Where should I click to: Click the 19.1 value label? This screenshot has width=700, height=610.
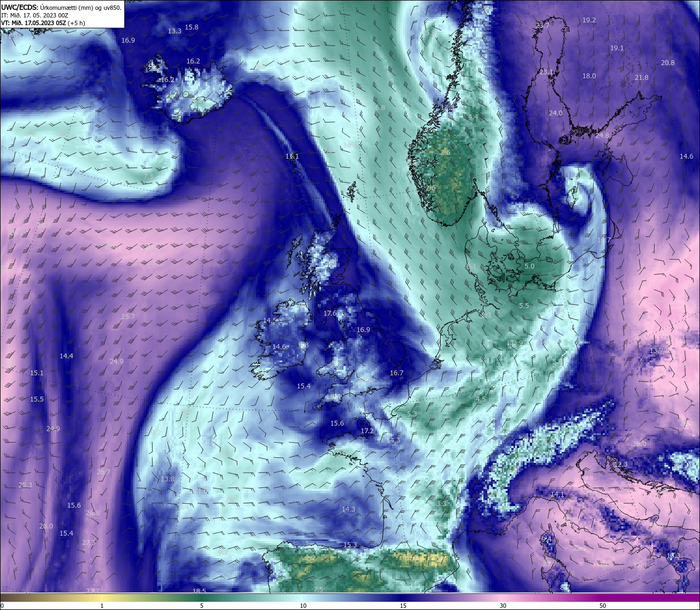[617, 48]
